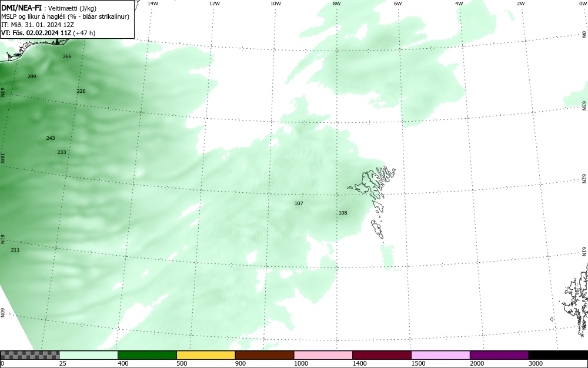The height and width of the screenshot is (368, 588).
Task: Select the legend tick label "1400"
Action: coord(359,363)
